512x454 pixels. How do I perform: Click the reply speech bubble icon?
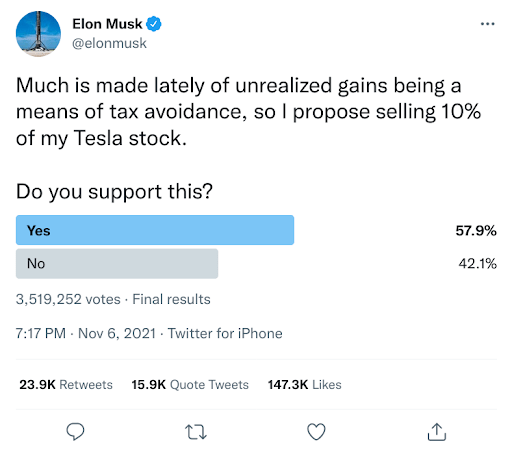pos(75,432)
